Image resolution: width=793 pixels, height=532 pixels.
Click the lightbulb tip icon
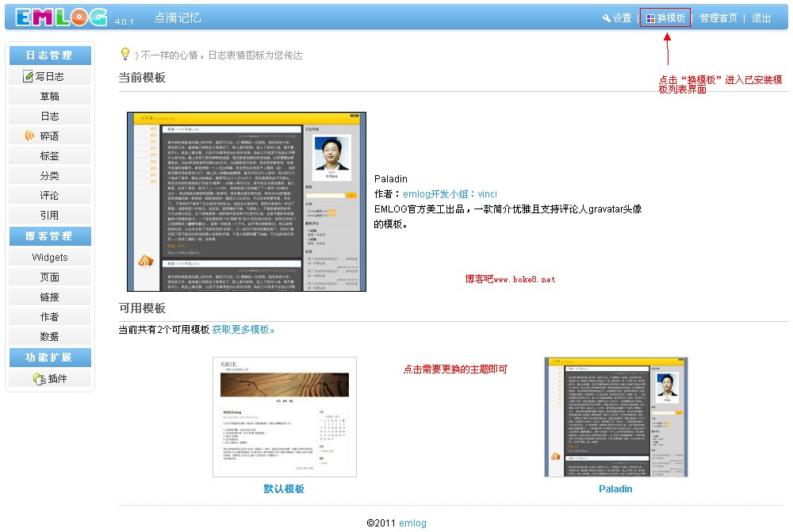[125, 54]
